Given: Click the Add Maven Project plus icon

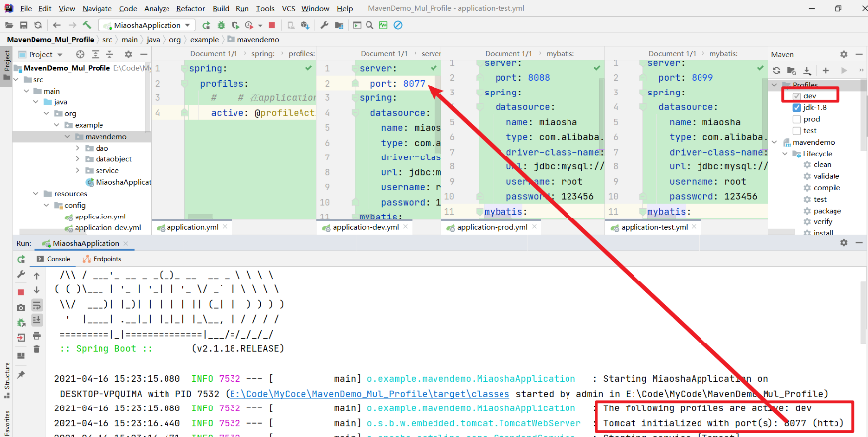Looking at the screenshot, I should [826, 70].
